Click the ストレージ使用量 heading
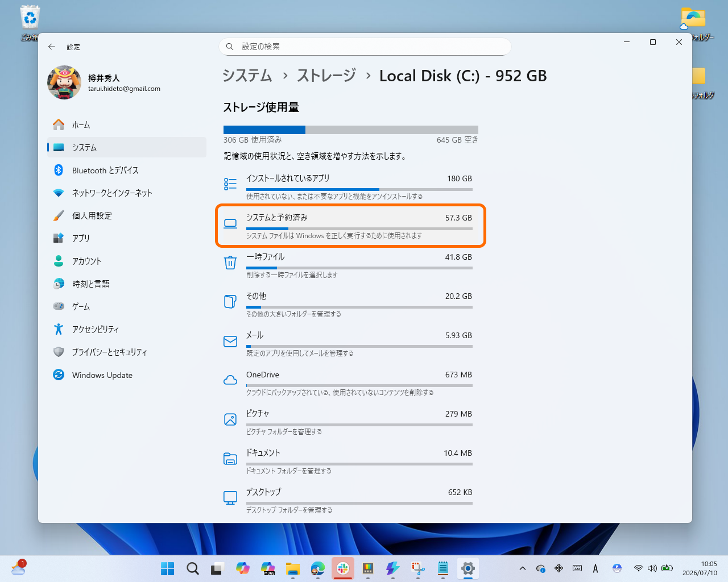Screen dimensions: 728x582 coord(261,107)
